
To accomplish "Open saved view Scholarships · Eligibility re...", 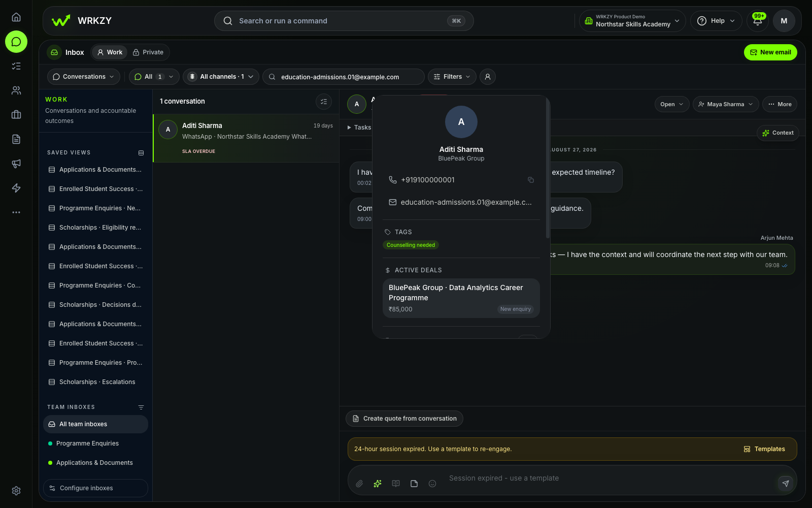I will point(95,228).
